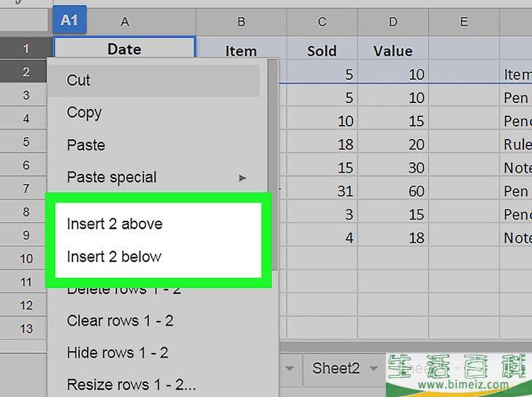Expand the Paste special submenu arrow
The width and height of the screenshot is (532, 397).
pos(243,178)
